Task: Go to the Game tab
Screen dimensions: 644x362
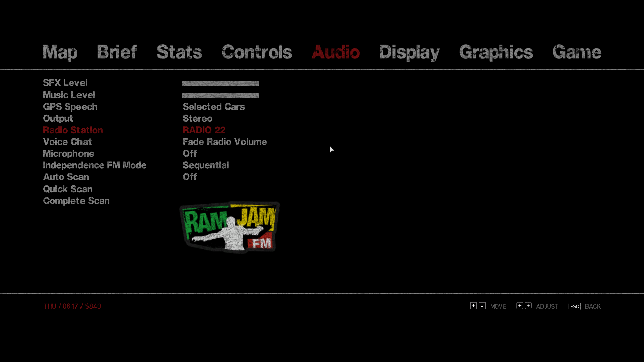Action: (x=577, y=52)
